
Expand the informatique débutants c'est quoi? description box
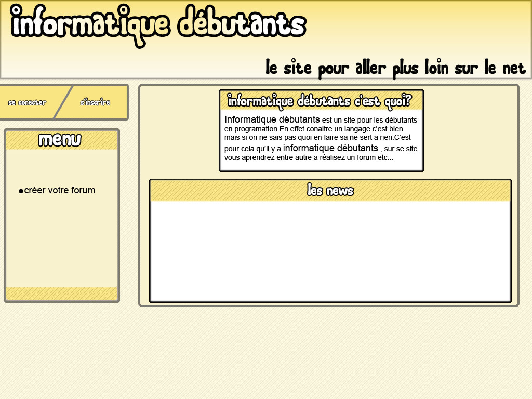[321, 101]
